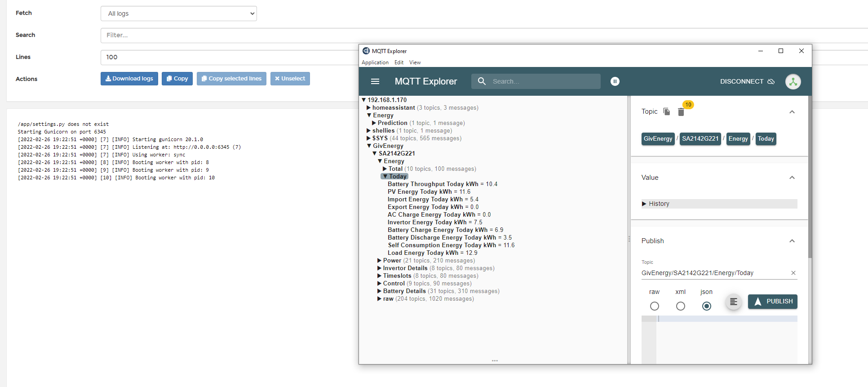Click the Copy logs button
The height and width of the screenshot is (387, 868).
(177, 79)
